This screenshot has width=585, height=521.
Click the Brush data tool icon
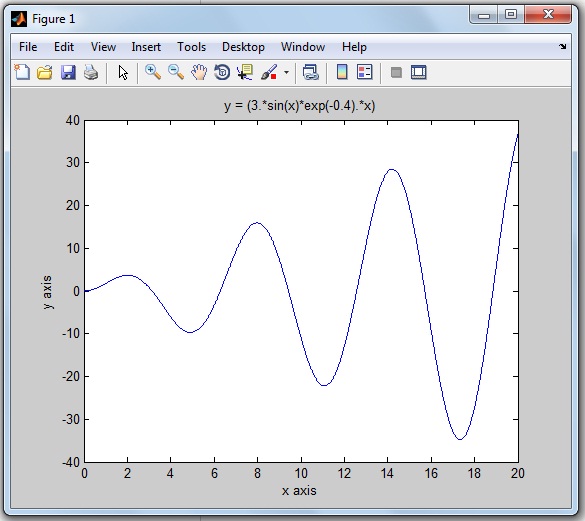(x=269, y=72)
